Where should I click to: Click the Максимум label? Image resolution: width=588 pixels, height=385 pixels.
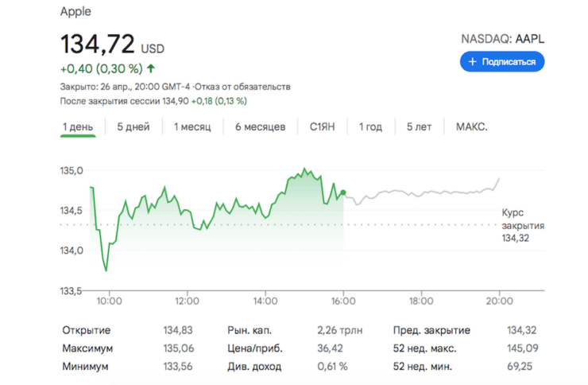tap(87, 348)
